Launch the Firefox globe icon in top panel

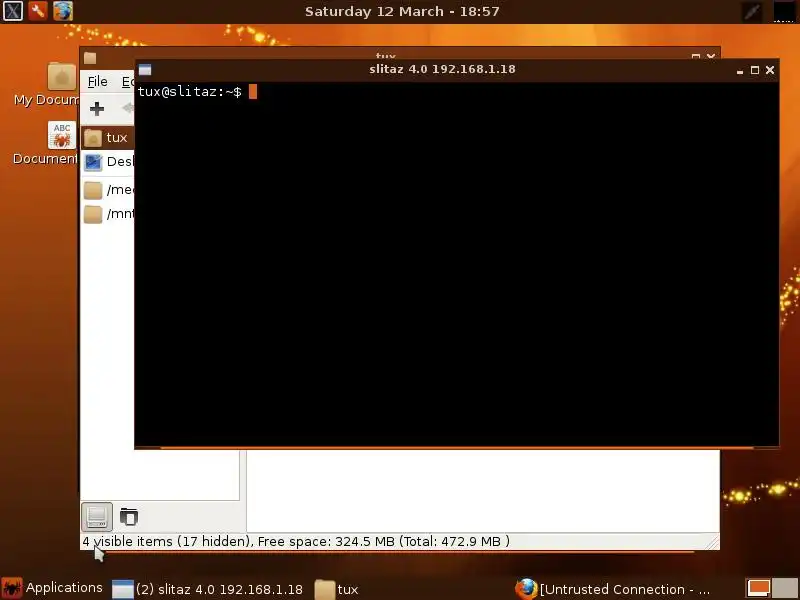(x=63, y=11)
